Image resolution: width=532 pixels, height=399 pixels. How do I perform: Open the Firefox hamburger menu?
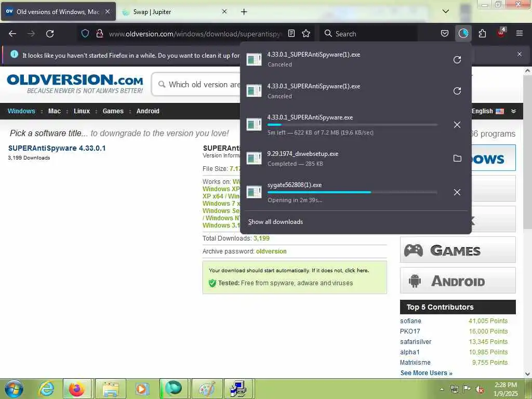520,33
